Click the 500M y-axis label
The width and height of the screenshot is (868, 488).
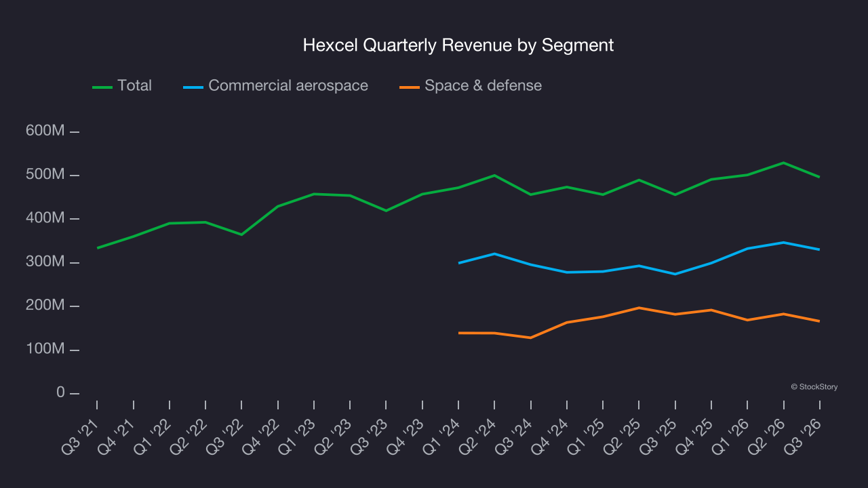click(x=45, y=175)
